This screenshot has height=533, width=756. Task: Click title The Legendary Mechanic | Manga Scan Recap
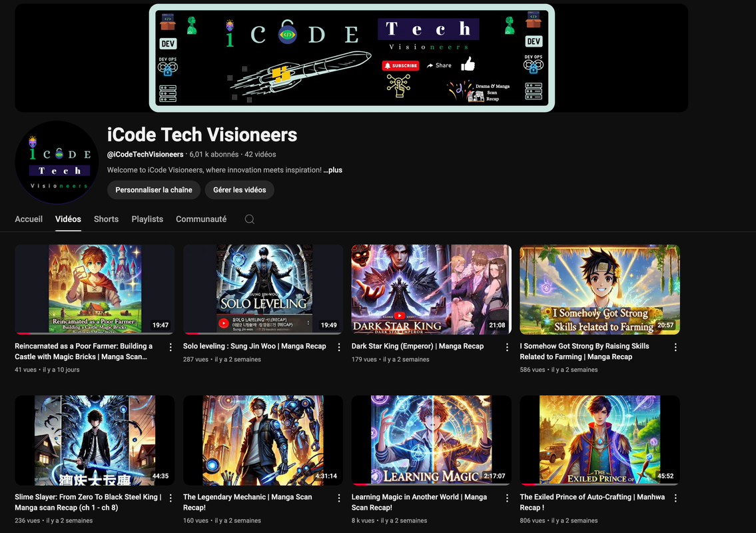point(247,502)
